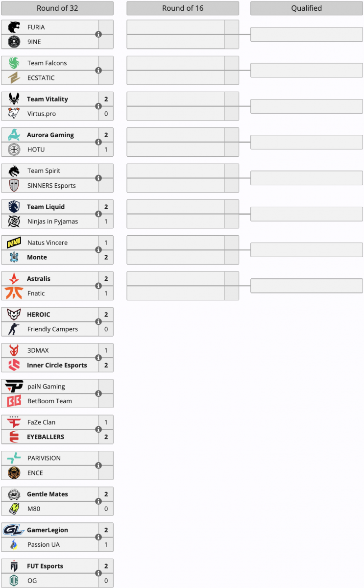Click the first empty Qualified slot
This screenshot has width=364, height=588.
(306, 34)
